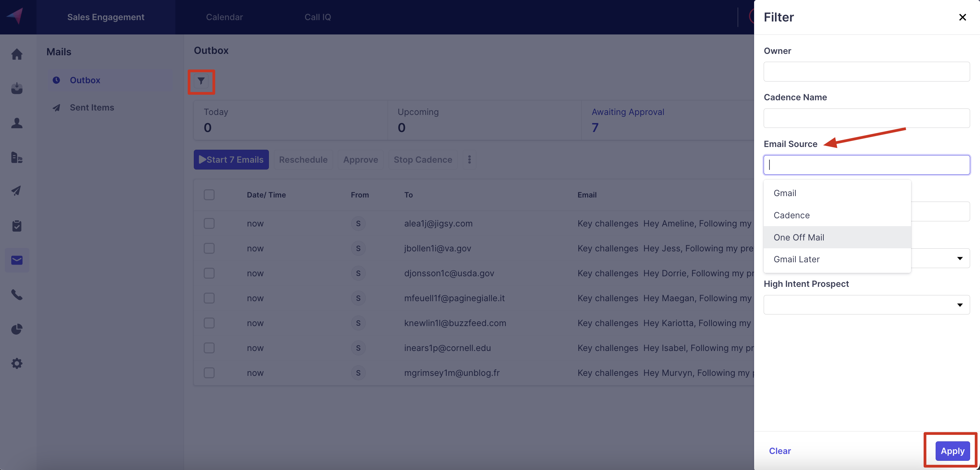Open the Home sidebar icon
Image resolution: width=980 pixels, height=470 pixels.
tap(17, 54)
